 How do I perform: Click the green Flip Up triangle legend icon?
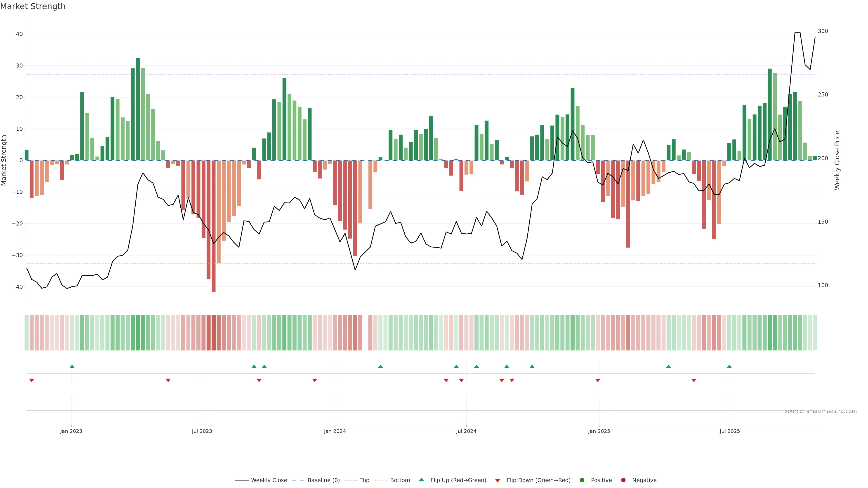421,480
